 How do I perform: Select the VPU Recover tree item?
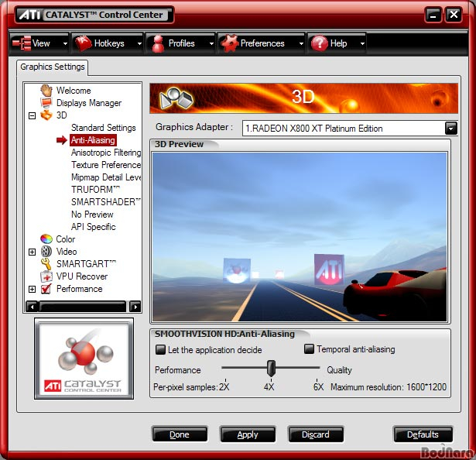pyautogui.click(x=82, y=276)
